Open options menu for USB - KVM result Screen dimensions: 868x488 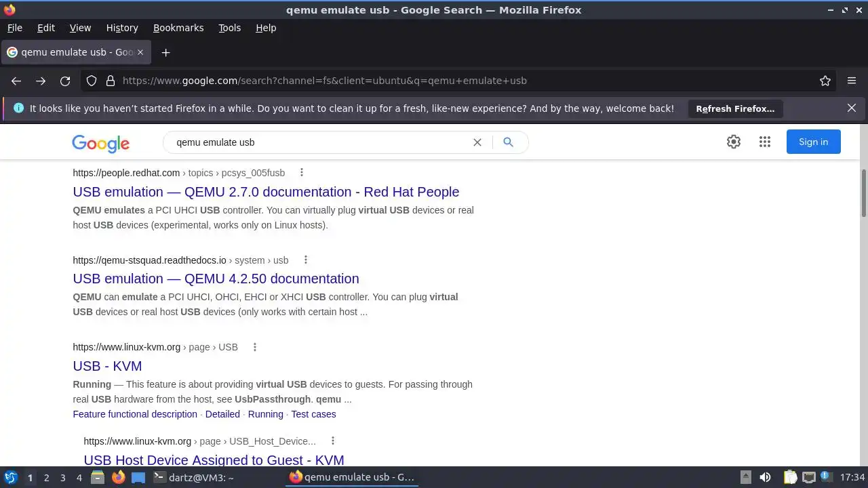tap(255, 347)
